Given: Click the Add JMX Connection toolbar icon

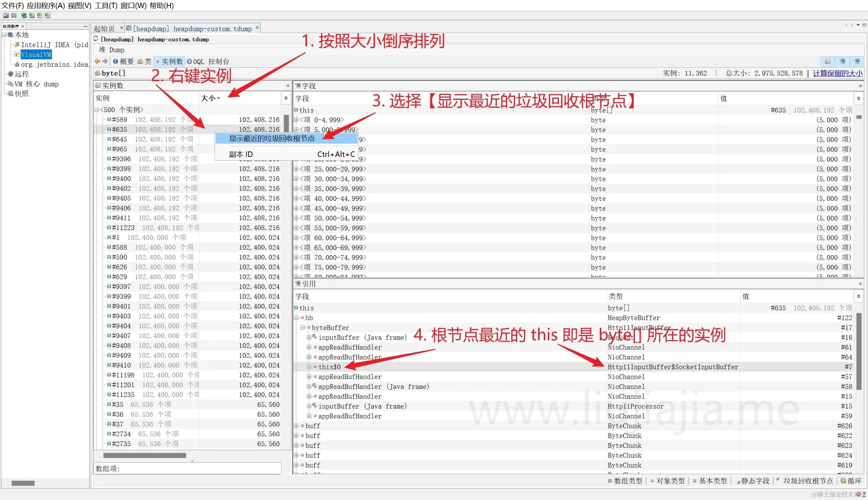Looking at the screenshot, I should click(32, 16).
